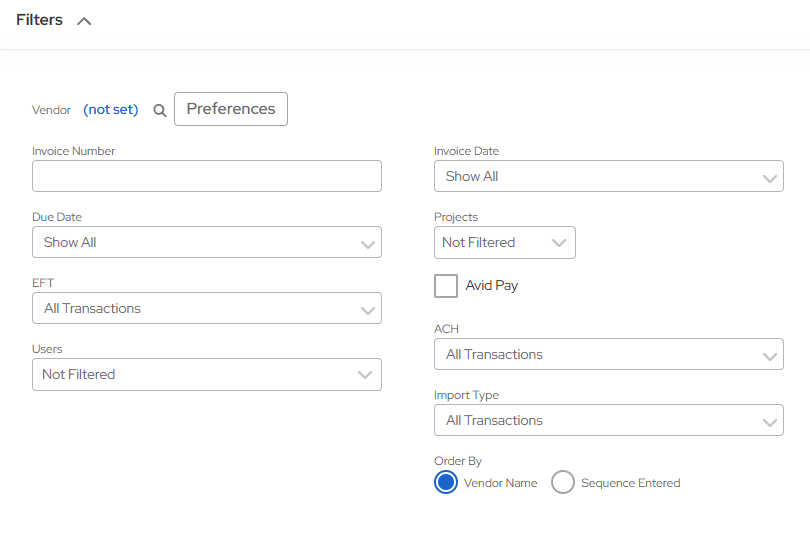Click the Invoice Date dropdown arrow icon
Screen dimensions: 810x543
click(769, 178)
